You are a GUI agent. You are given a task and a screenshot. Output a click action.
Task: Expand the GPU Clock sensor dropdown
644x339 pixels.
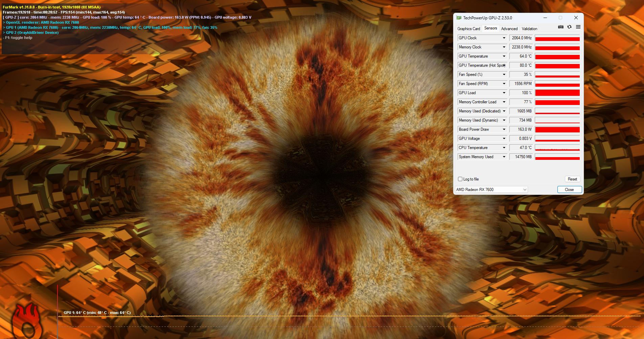pos(504,38)
